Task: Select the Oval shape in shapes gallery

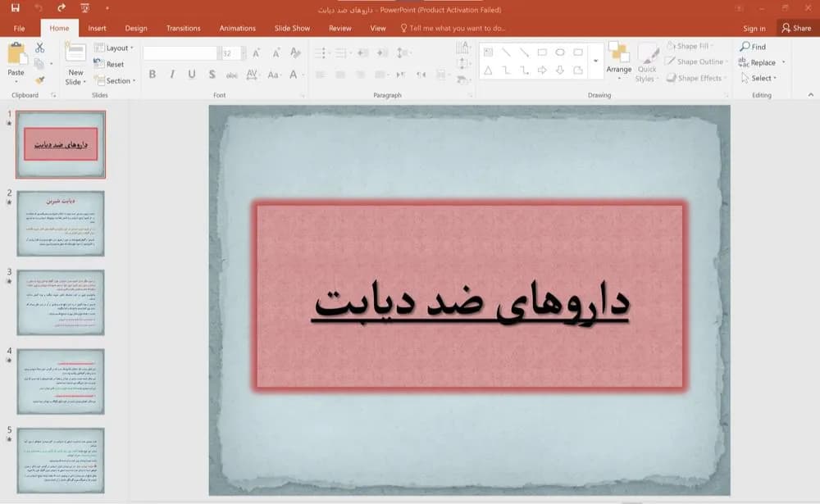Action: tap(560, 52)
